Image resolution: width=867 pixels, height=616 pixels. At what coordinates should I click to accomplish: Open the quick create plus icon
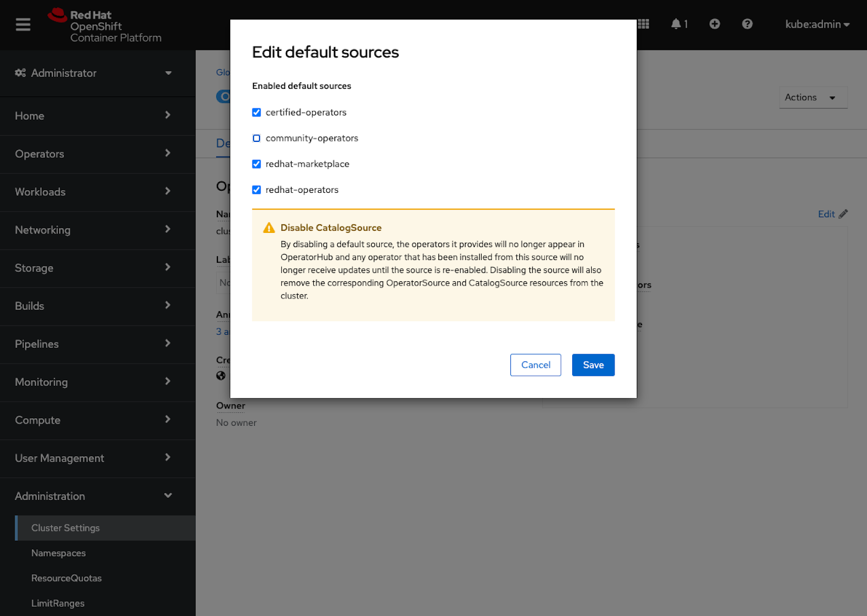pos(714,24)
